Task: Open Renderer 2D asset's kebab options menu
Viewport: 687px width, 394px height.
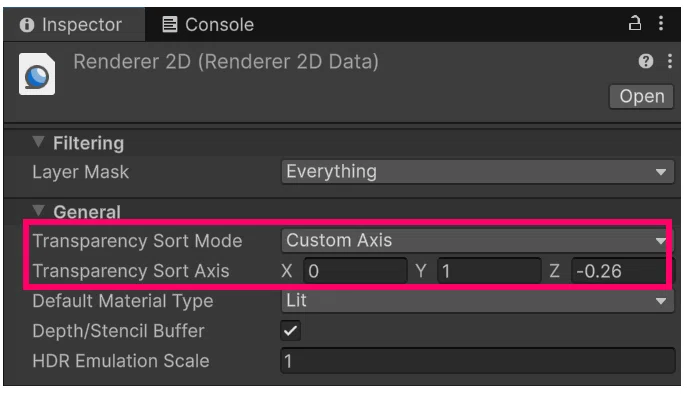Action: point(669,61)
